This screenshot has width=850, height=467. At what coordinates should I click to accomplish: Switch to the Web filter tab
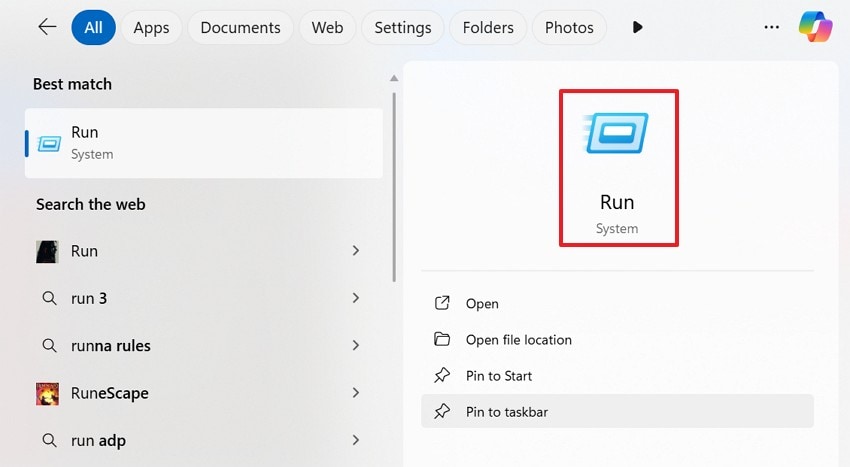[327, 27]
